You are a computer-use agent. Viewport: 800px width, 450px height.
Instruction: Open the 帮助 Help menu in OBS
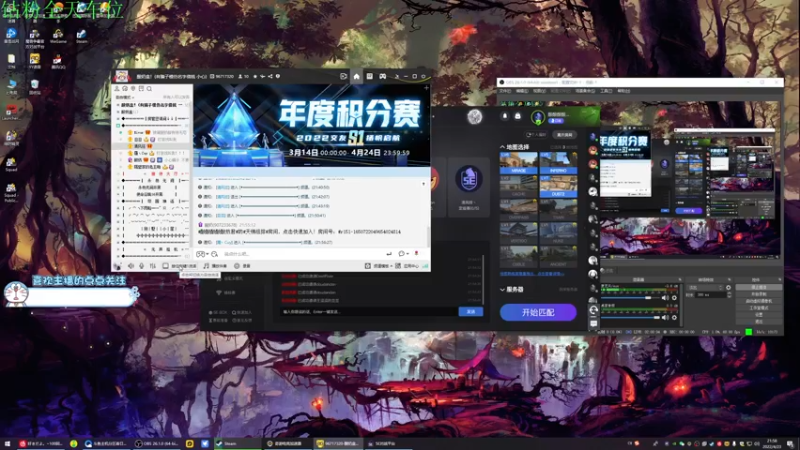pos(623,91)
